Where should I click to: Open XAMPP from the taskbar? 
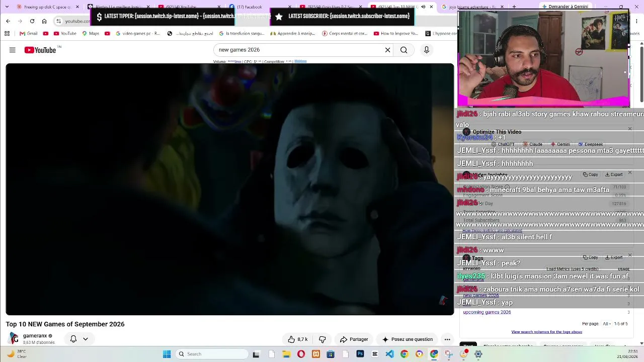pyautogui.click(x=315, y=354)
